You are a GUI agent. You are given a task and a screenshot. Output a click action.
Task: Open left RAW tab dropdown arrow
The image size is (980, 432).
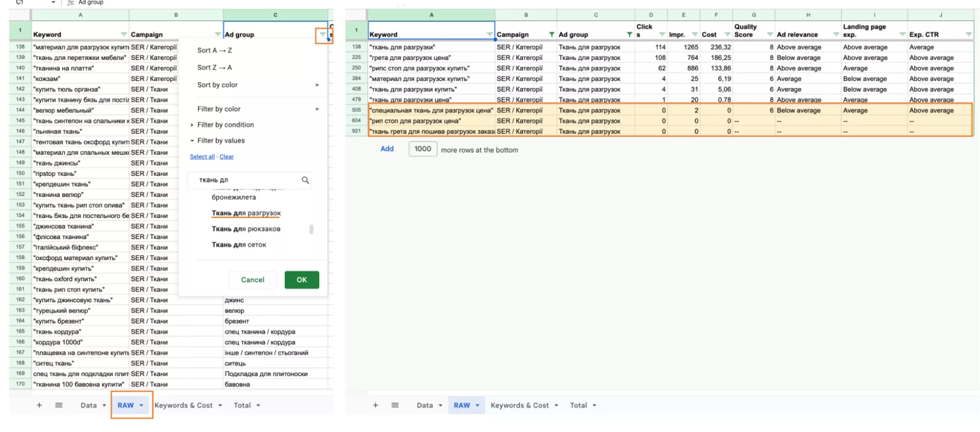[141, 406]
